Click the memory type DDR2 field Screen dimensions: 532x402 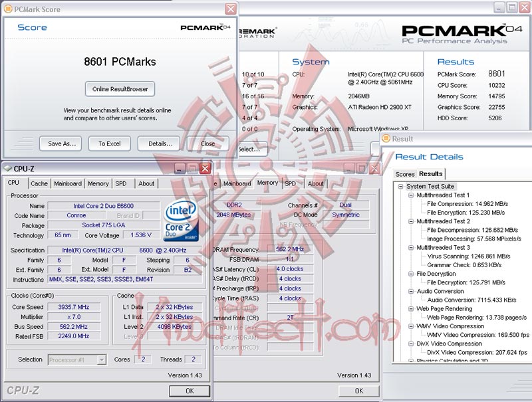pyautogui.click(x=234, y=205)
